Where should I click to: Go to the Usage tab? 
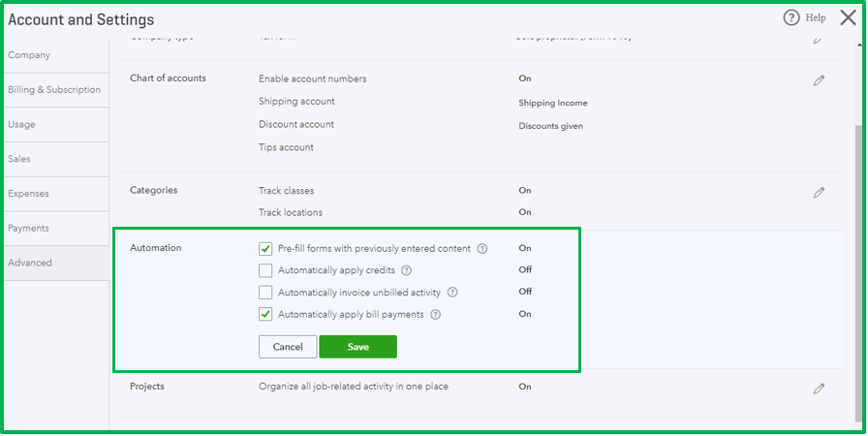(56, 124)
